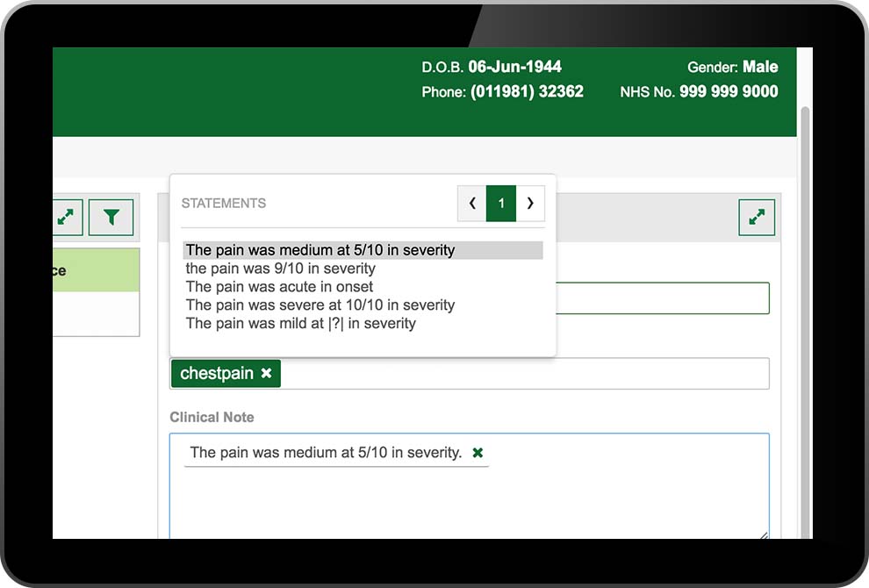Choose 'the pain was 9/10 in severity' statement

coord(280,269)
